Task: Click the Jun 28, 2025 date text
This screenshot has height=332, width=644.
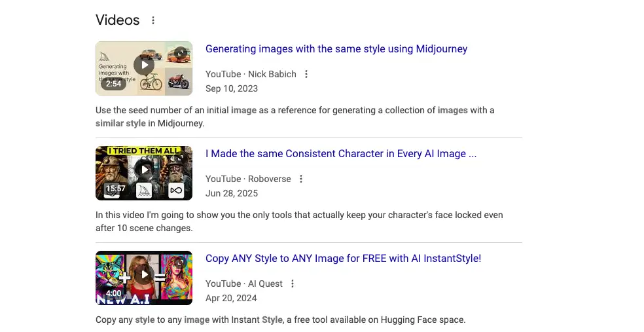Action: coord(232,193)
